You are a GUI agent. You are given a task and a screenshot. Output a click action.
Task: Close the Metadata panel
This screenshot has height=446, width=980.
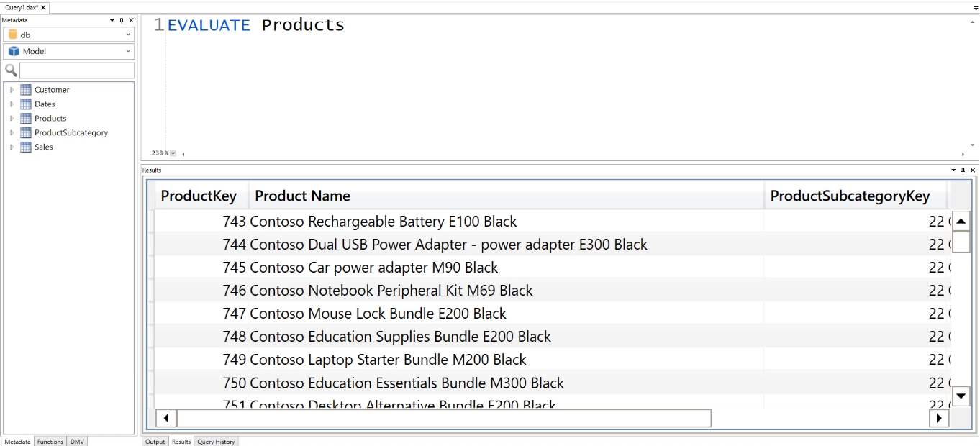pos(131,20)
